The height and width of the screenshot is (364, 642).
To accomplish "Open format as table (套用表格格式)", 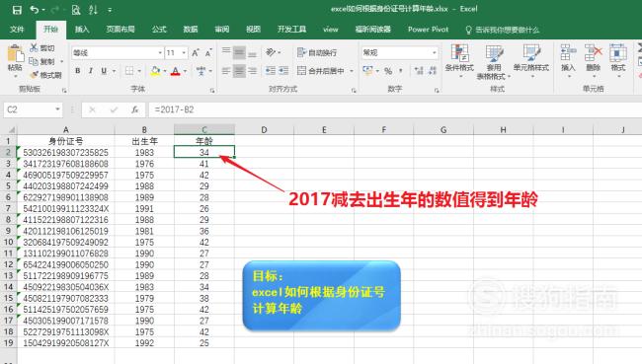I will tap(494, 62).
